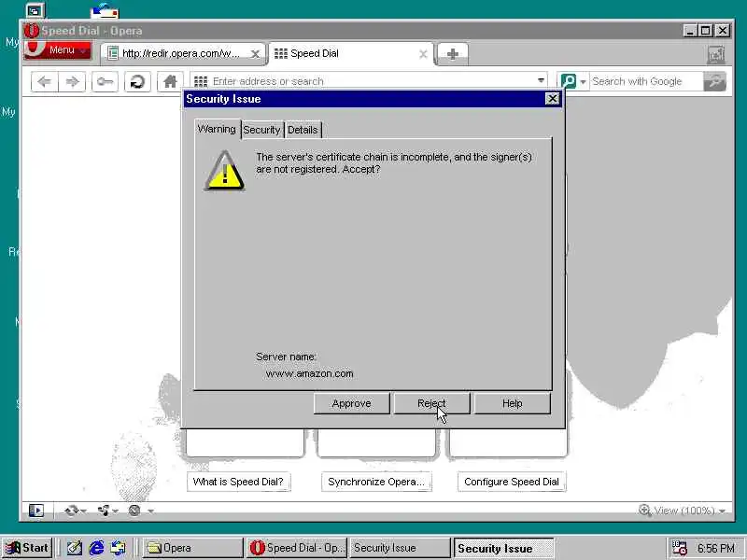The width and height of the screenshot is (747, 560).
Task: Click the server name www.amazon.com
Action: 310,374
